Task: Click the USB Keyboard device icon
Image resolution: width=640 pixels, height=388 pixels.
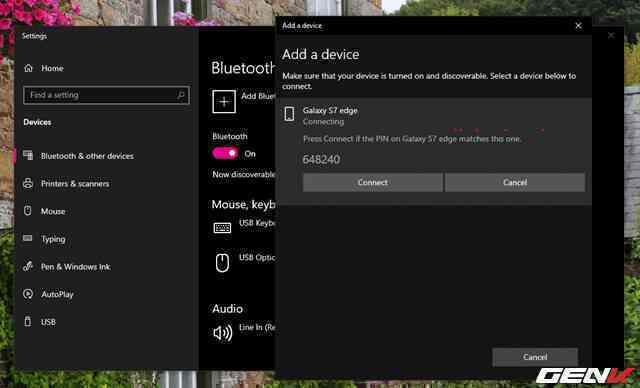Action: click(x=222, y=228)
